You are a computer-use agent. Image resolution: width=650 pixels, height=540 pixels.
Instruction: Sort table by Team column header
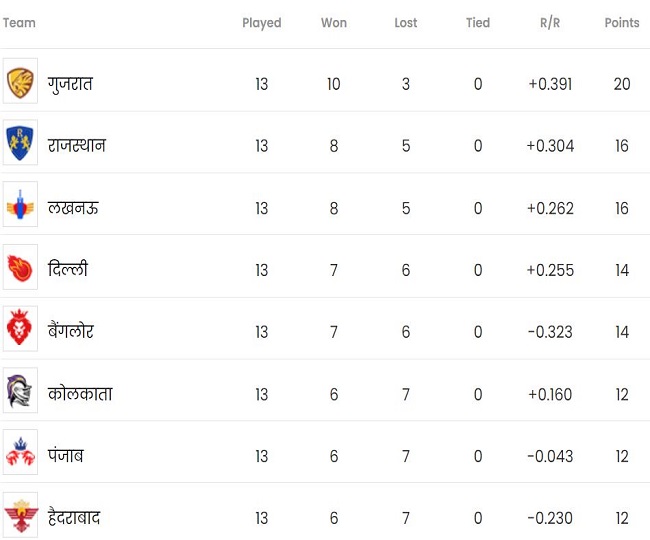pyautogui.click(x=19, y=22)
